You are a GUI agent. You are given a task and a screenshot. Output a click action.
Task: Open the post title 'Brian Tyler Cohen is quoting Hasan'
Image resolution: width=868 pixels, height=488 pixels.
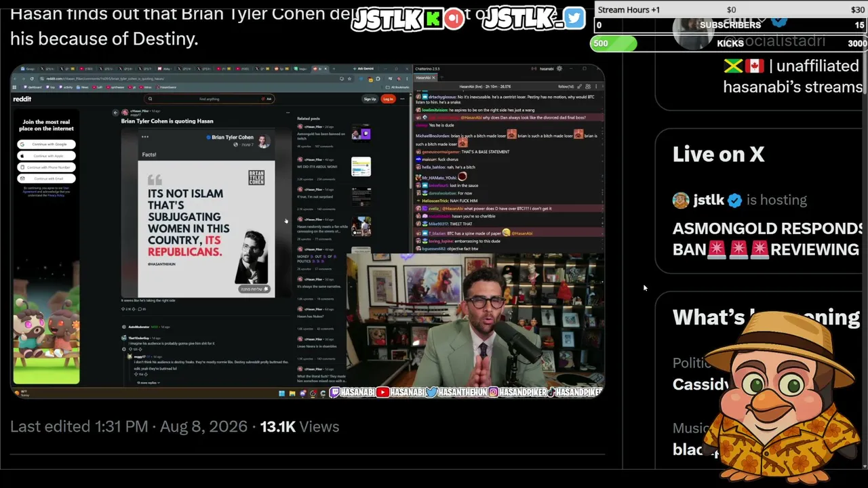pos(167,121)
